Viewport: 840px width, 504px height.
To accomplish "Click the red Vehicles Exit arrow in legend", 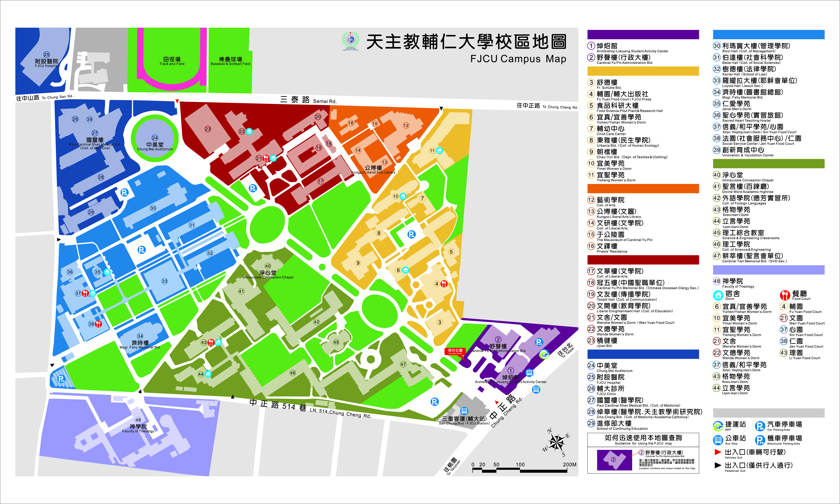I will coord(718,452).
